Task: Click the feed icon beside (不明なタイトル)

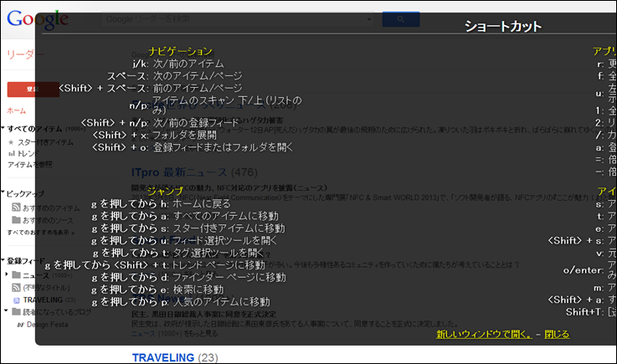Action: click(x=16, y=288)
